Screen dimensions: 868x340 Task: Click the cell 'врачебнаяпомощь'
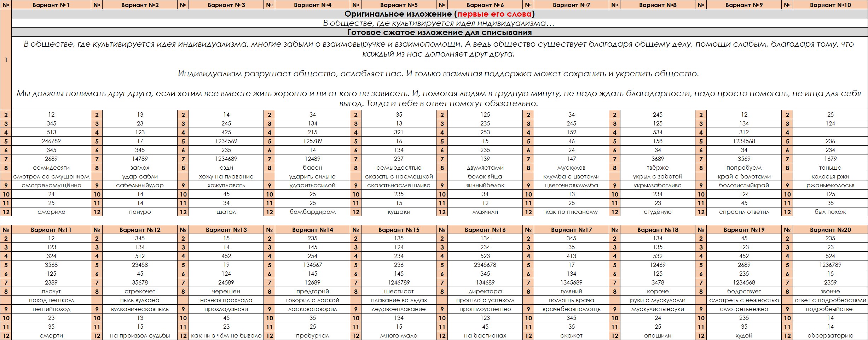571,309
